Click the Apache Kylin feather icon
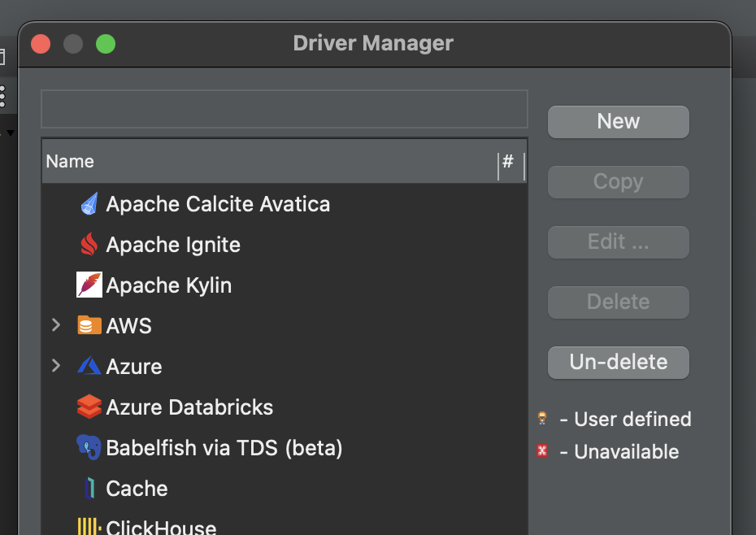756x535 pixels. [89, 285]
